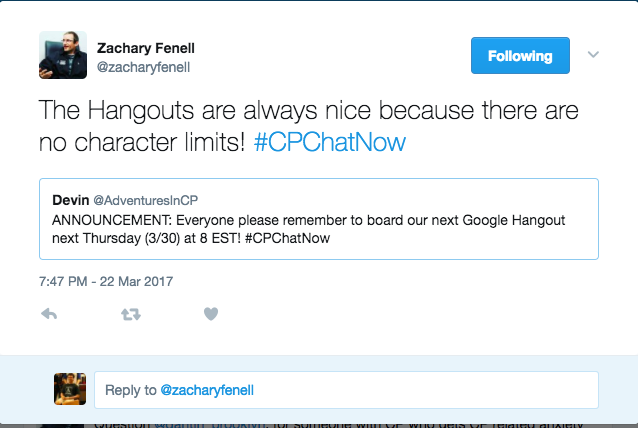Open Zachary Fenell's profile picture
This screenshot has height=428, width=638.
point(62,55)
